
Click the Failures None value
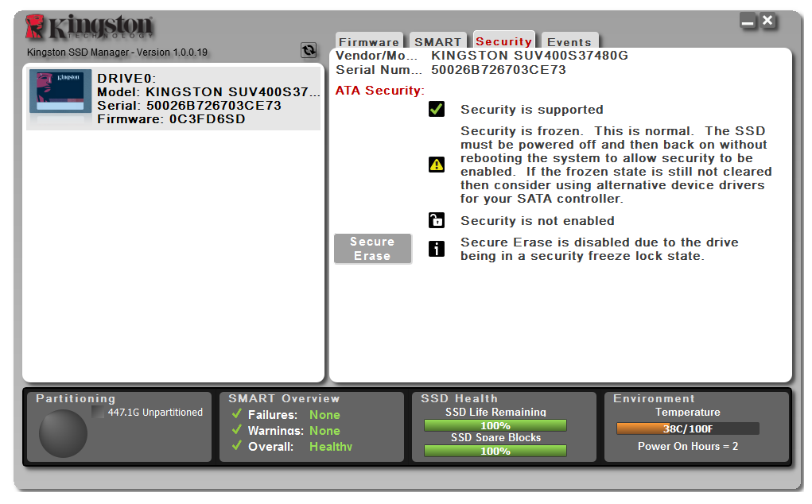324,414
